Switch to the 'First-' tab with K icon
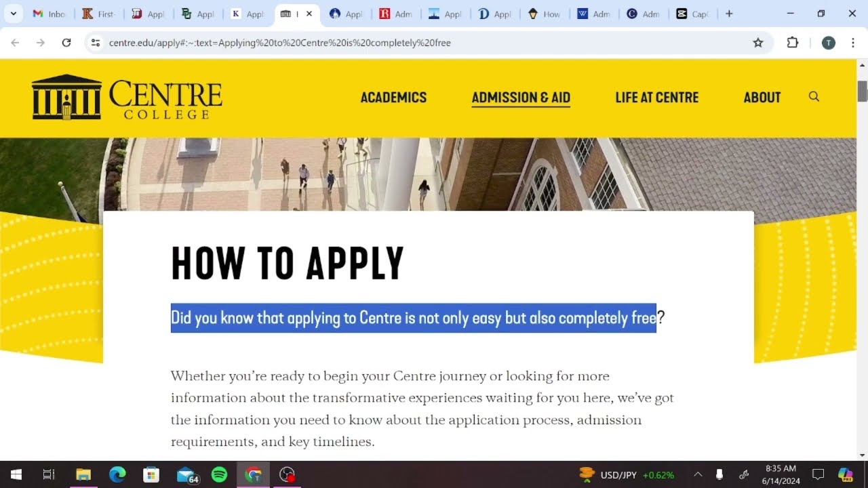This screenshot has width=868, height=488. (99, 14)
